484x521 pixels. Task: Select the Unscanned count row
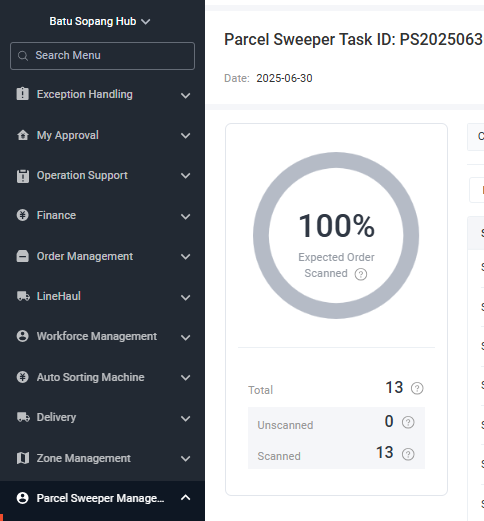click(336, 423)
